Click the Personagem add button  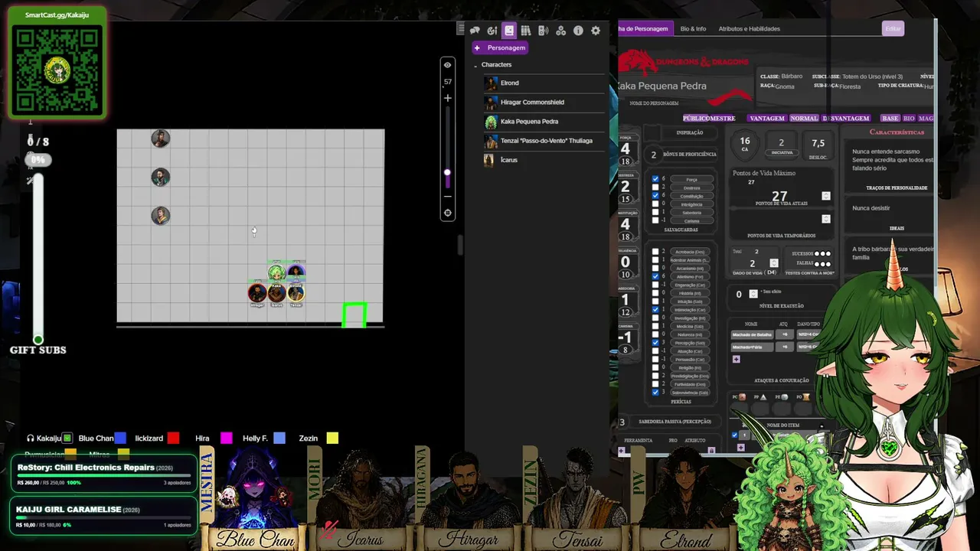[500, 47]
